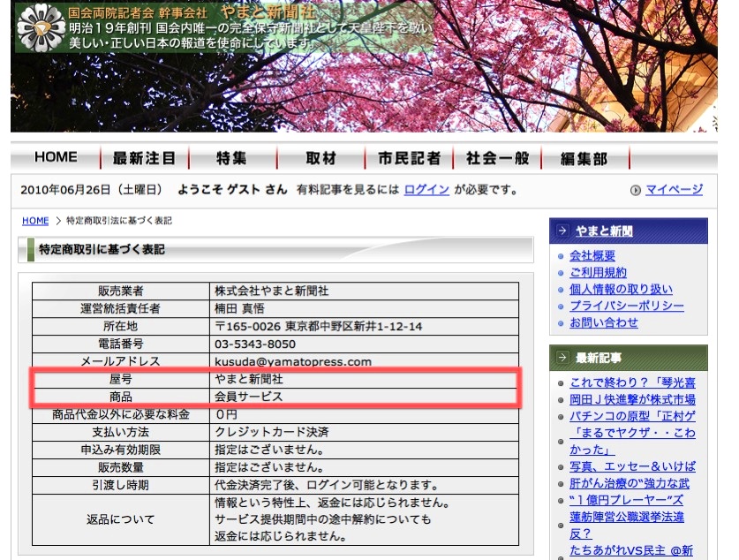Go to the 特集 section

pos(232,158)
